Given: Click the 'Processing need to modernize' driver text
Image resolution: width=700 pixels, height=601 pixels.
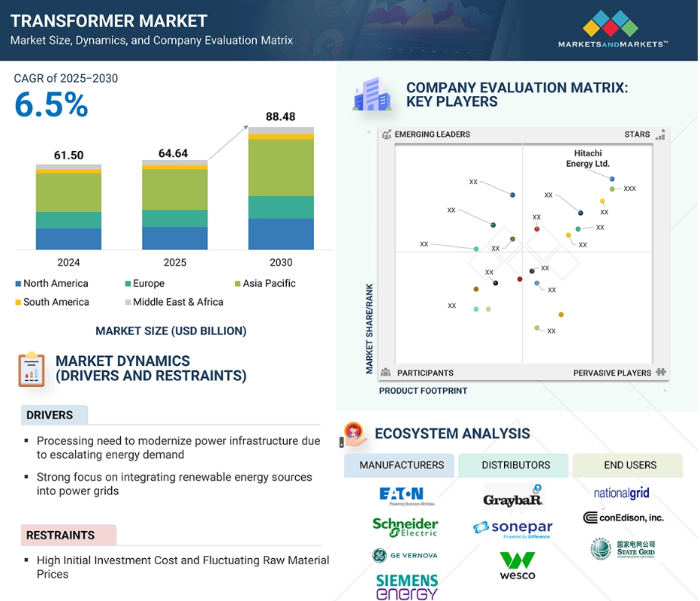Looking at the screenshot, I should (179, 448).
